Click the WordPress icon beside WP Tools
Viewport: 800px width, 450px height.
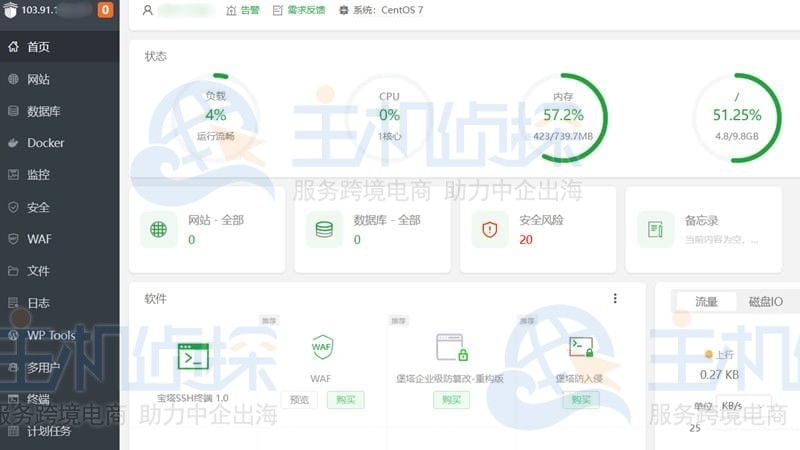pyautogui.click(x=13, y=335)
